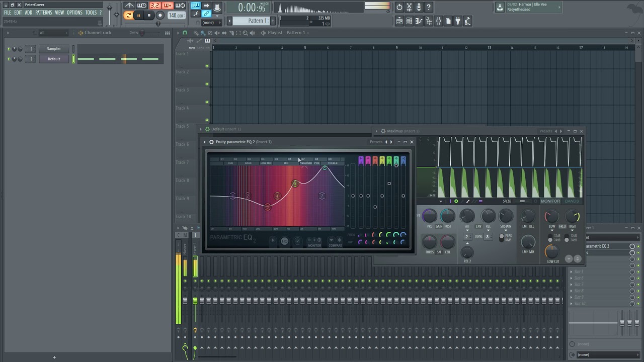Open the FILE menu
The width and height of the screenshot is (644, 362).
(8, 13)
